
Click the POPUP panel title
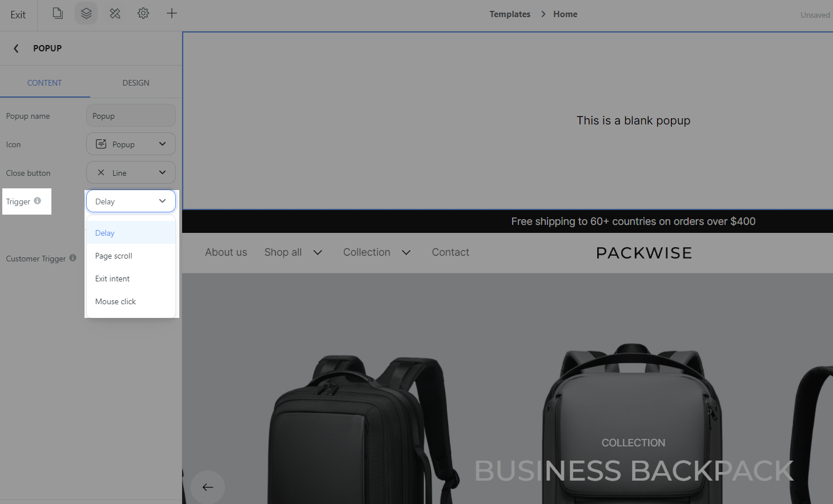[x=47, y=49]
